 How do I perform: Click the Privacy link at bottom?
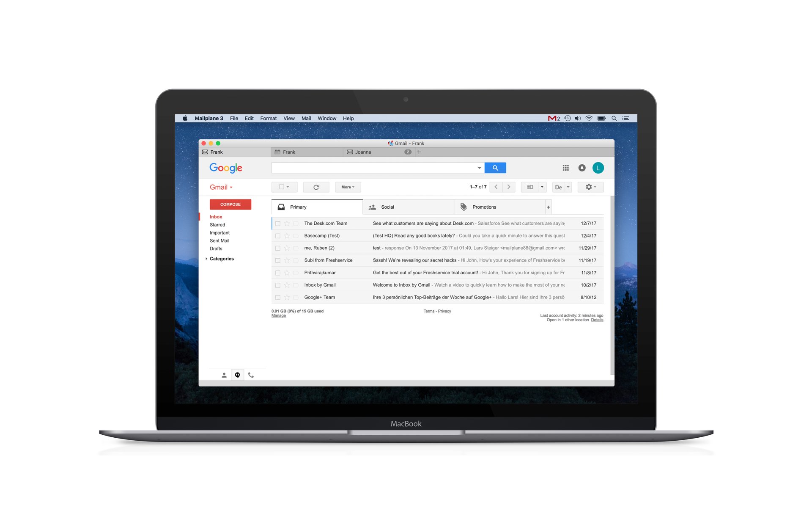pyautogui.click(x=444, y=311)
